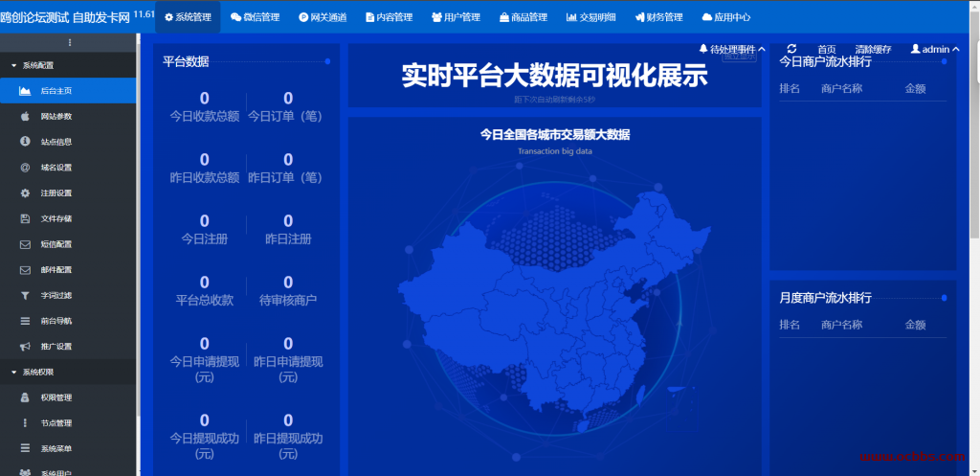Click the list icon beside 前台导航
The height and width of the screenshot is (476, 980).
(x=25, y=321)
